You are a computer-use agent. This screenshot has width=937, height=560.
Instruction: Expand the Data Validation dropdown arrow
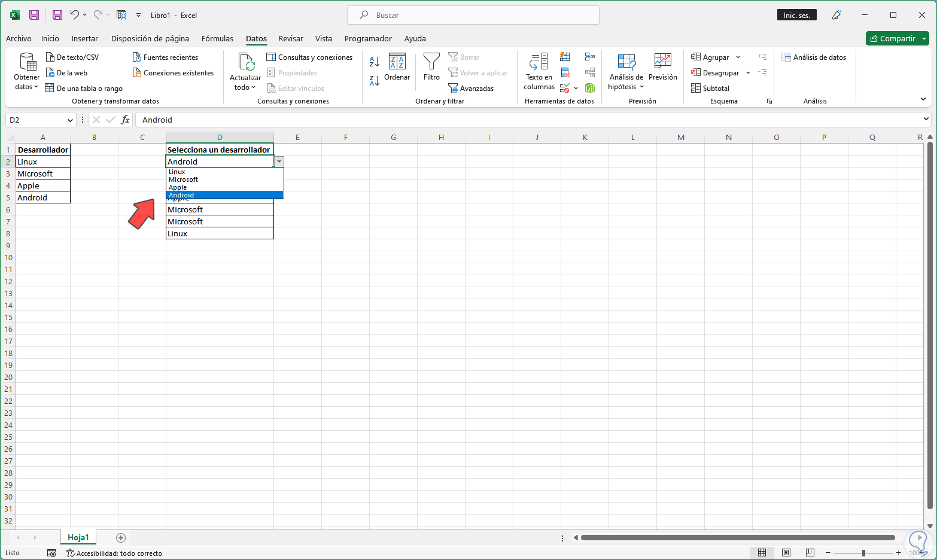coord(576,89)
